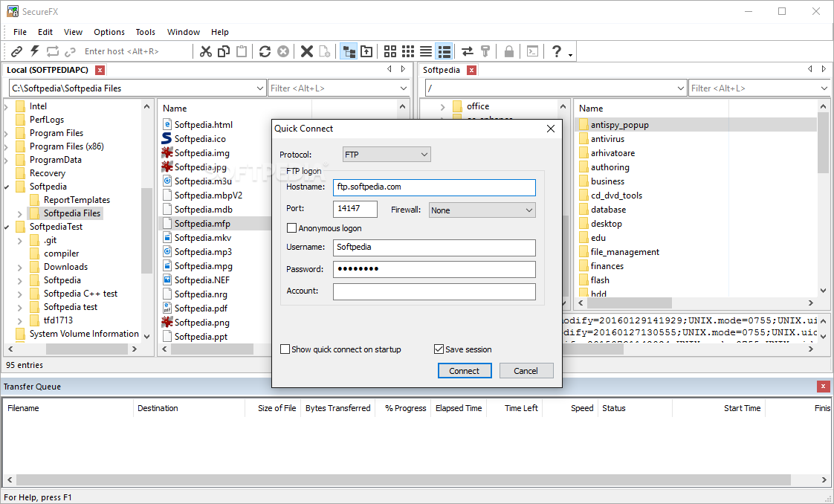Open the Window menu
The height and width of the screenshot is (504, 834).
pos(184,32)
